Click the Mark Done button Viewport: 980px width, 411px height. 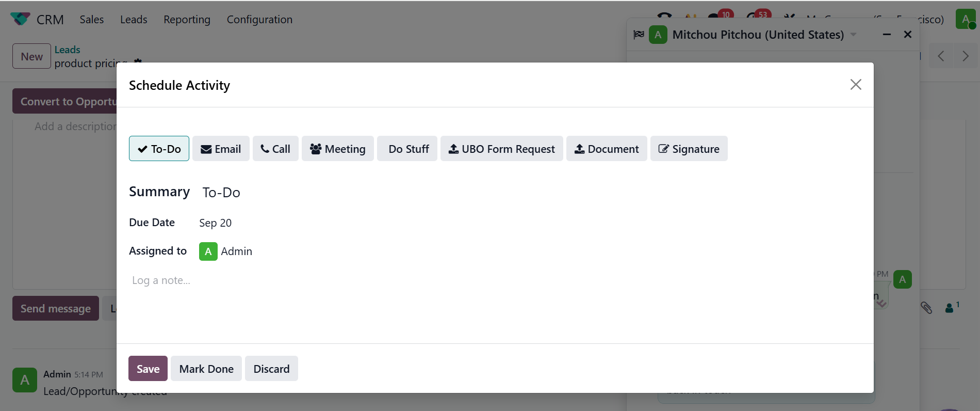206,369
